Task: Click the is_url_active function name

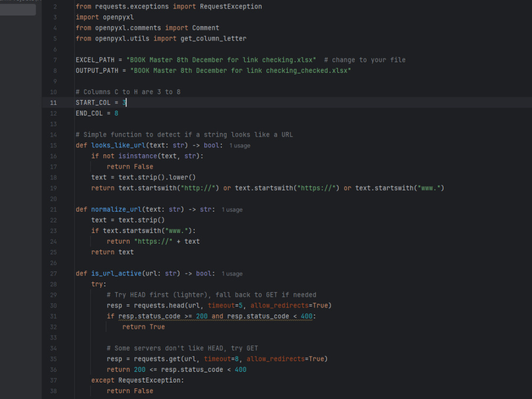Action: tap(117, 274)
